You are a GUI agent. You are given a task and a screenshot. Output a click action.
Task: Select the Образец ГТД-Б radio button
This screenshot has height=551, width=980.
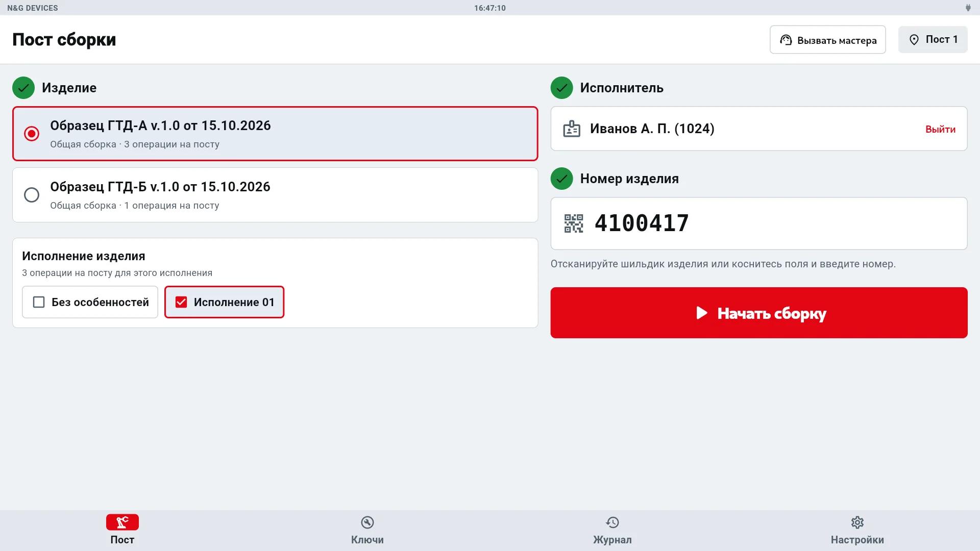click(x=32, y=195)
